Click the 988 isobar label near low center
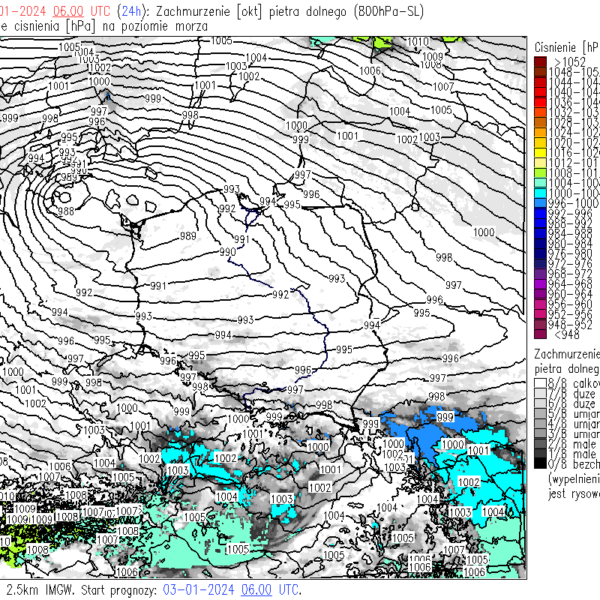This screenshot has height=600, width=600. click(x=66, y=211)
